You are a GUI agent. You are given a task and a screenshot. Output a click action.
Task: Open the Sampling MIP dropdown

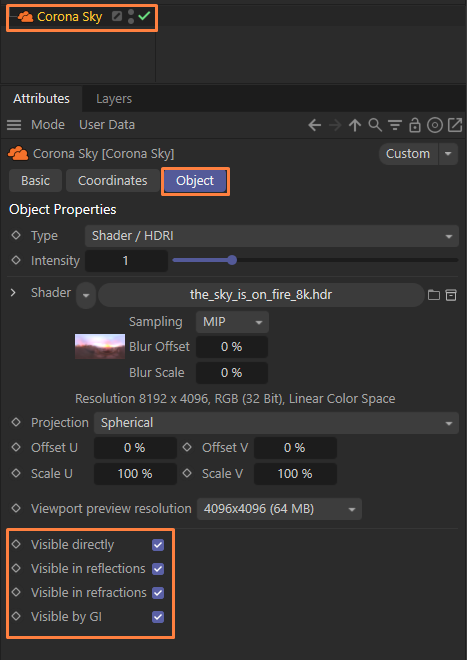[232, 322]
